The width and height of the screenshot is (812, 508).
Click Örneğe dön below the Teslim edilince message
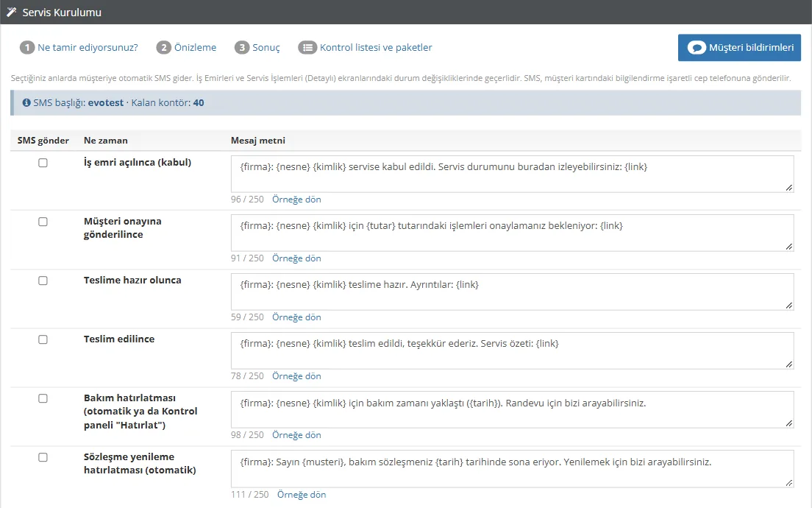tap(296, 376)
